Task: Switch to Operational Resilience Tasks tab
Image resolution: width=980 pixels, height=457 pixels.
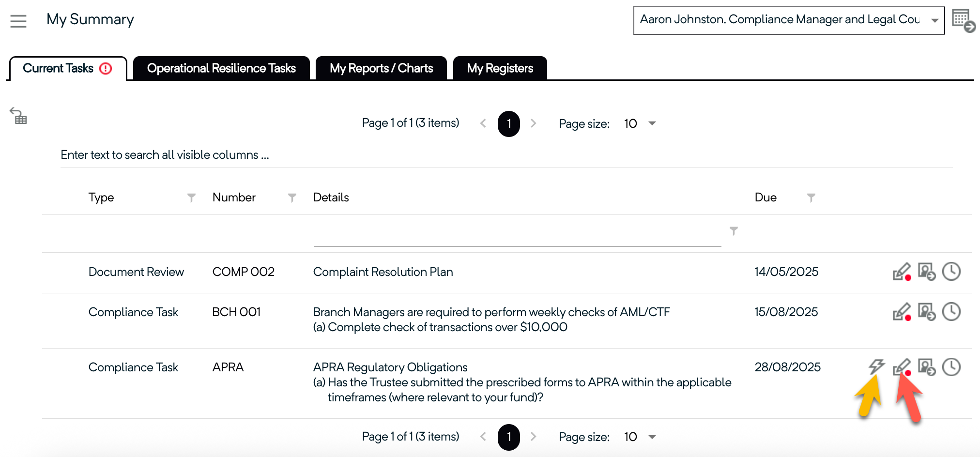Action: pyautogui.click(x=221, y=68)
